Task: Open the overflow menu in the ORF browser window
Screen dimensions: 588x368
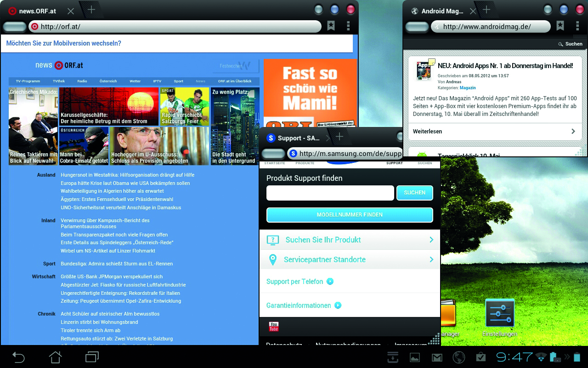Action: [348, 26]
